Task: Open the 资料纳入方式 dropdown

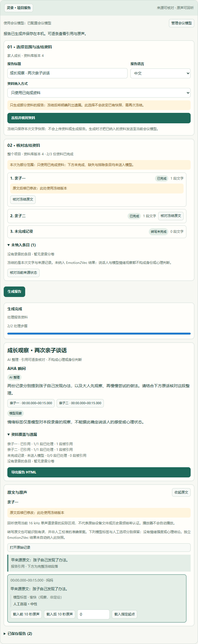Action: coord(99,93)
